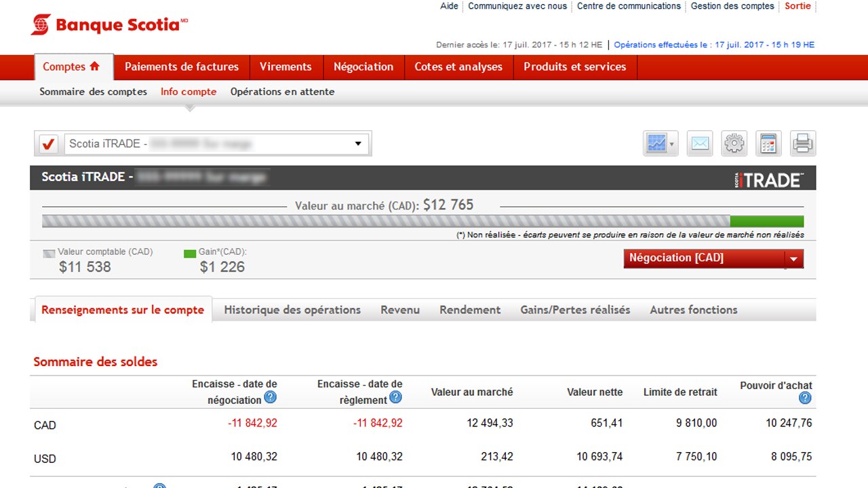Click Opérations effectuées le timestamp link
Viewport: 868px width, 488px height.
[714, 45]
